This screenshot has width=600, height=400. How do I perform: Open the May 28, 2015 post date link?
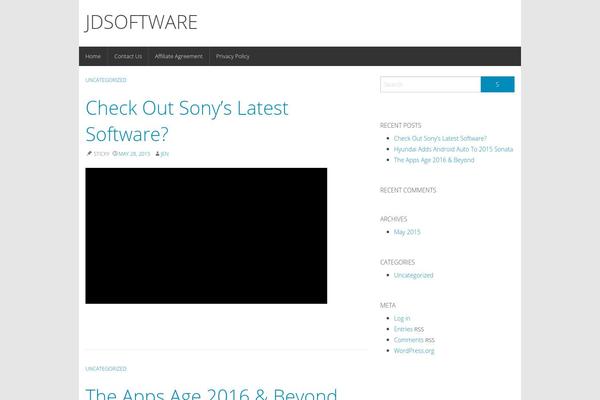(134, 154)
